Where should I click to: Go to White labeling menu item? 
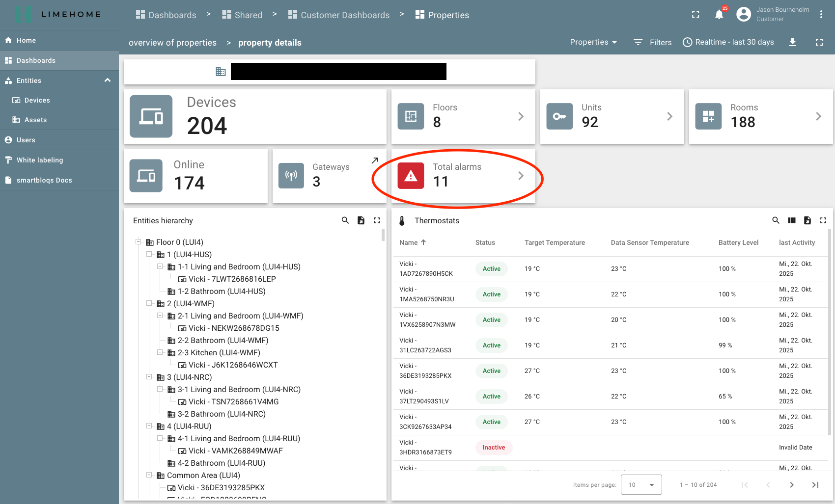[x=40, y=160]
